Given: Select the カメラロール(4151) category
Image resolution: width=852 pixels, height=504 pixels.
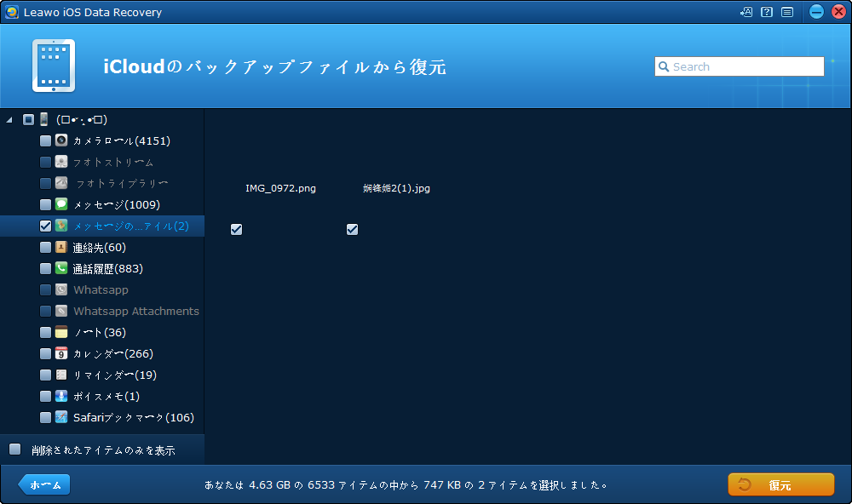Looking at the screenshot, I should coord(122,140).
